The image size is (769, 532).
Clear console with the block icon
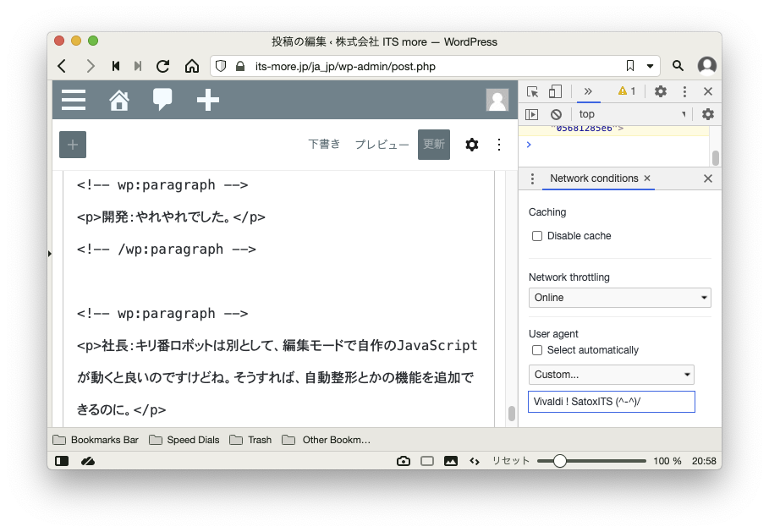[x=556, y=114]
